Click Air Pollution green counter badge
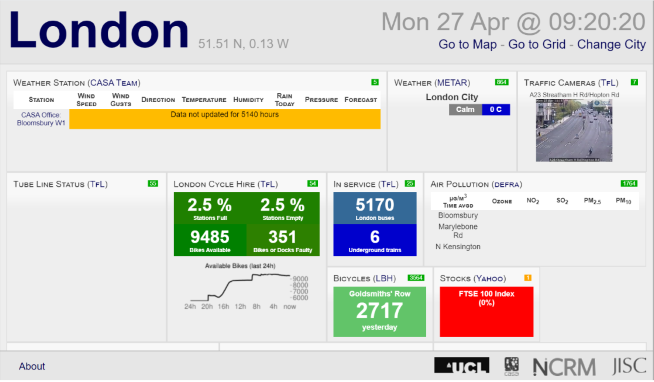The height and width of the screenshot is (382, 654). click(629, 183)
